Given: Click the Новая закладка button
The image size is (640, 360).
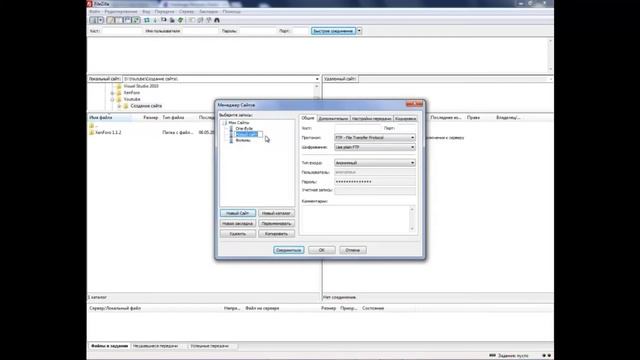Looking at the screenshot, I should (x=238, y=223).
